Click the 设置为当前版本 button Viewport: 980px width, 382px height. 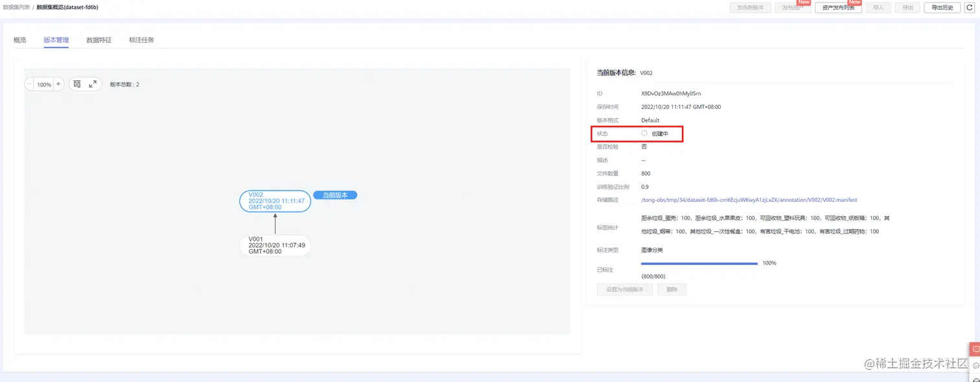tap(625, 289)
